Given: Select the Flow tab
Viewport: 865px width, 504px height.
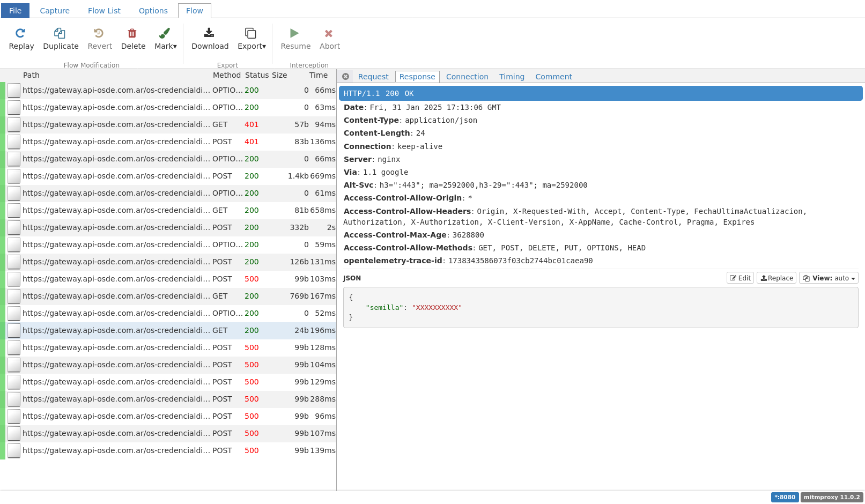Looking at the screenshot, I should pyautogui.click(x=195, y=11).
